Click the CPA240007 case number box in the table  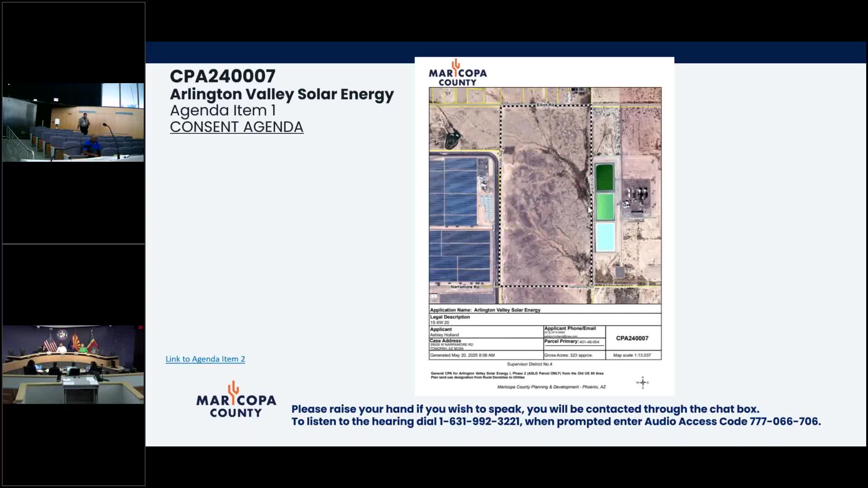point(632,338)
